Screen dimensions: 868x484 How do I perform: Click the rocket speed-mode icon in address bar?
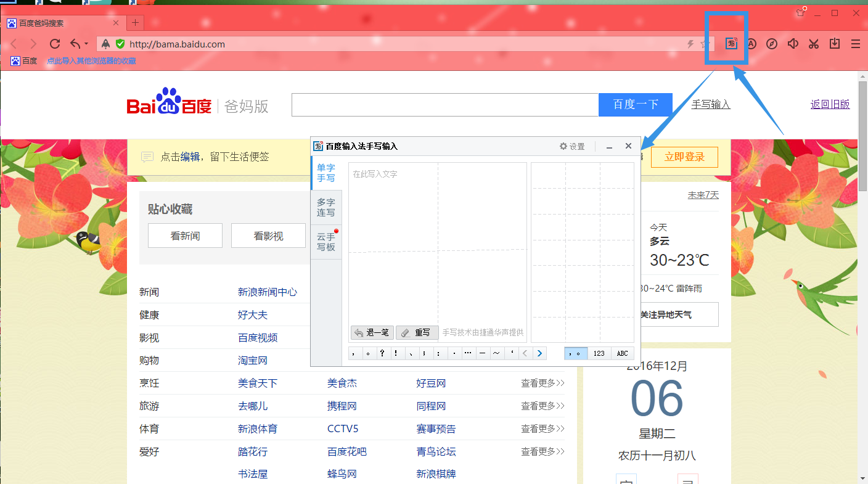105,44
